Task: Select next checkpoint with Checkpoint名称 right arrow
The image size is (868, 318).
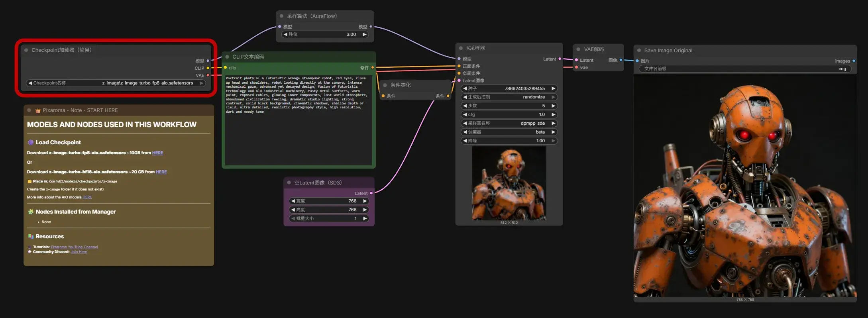Action: tap(202, 83)
